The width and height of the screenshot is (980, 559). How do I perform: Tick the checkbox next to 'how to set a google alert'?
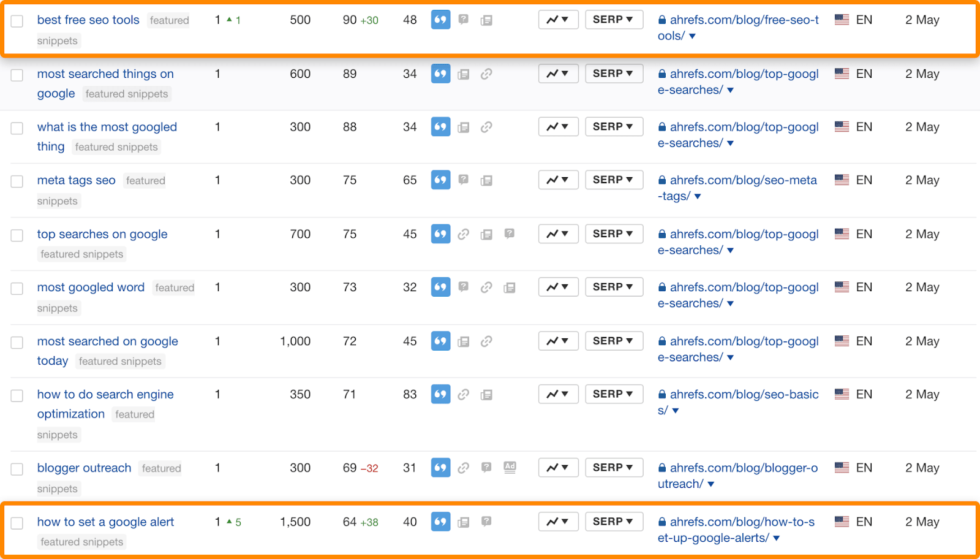(17, 522)
